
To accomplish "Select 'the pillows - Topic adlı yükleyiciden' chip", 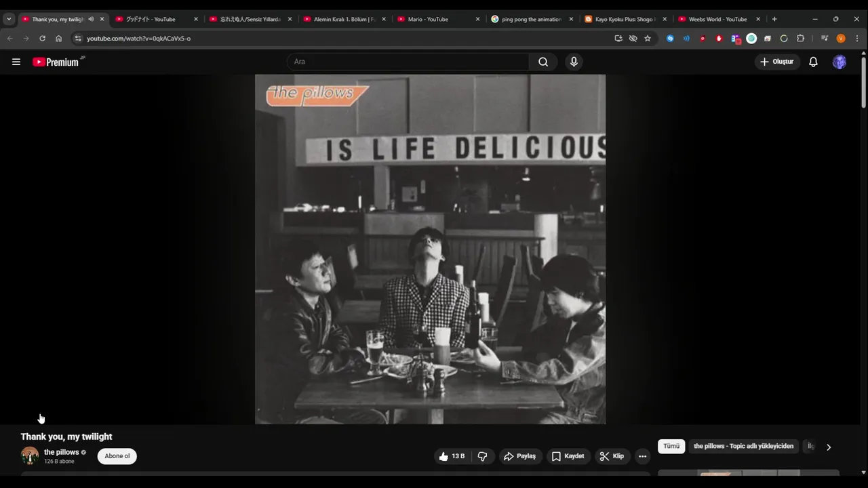I will (743, 446).
